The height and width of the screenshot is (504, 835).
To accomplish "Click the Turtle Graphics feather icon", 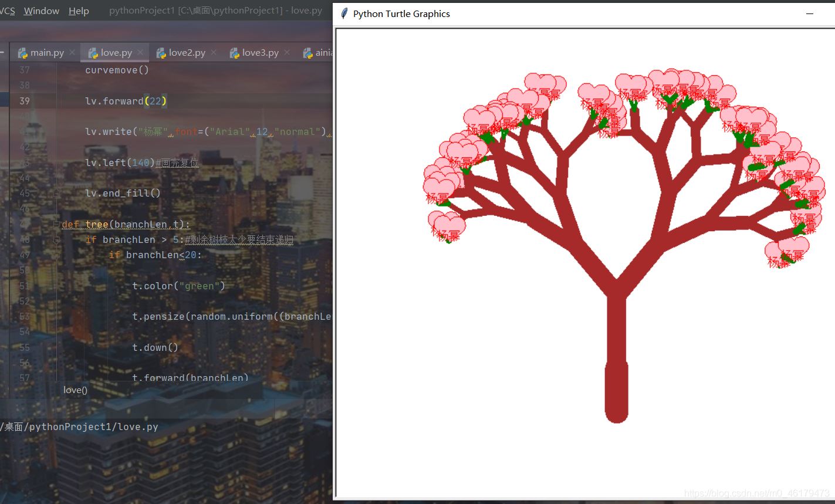I will coord(344,13).
